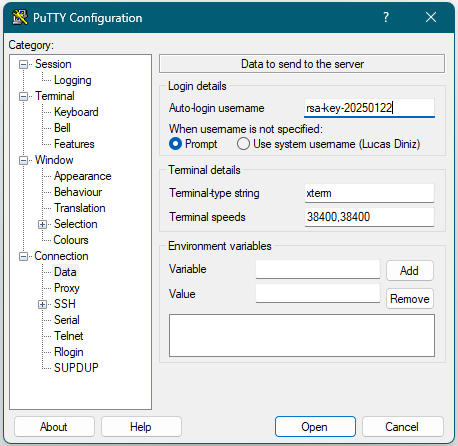Expand the Selection tree node

42,224
